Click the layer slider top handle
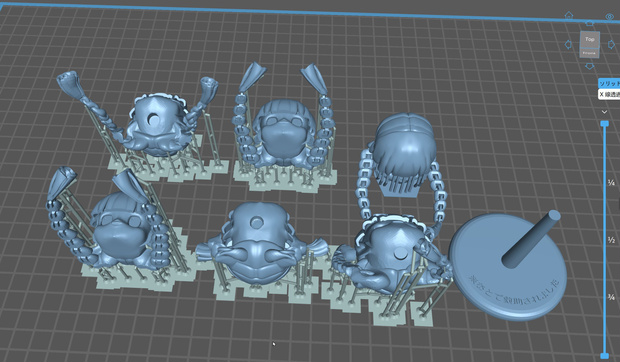620x362 pixels. (x=605, y=124)
